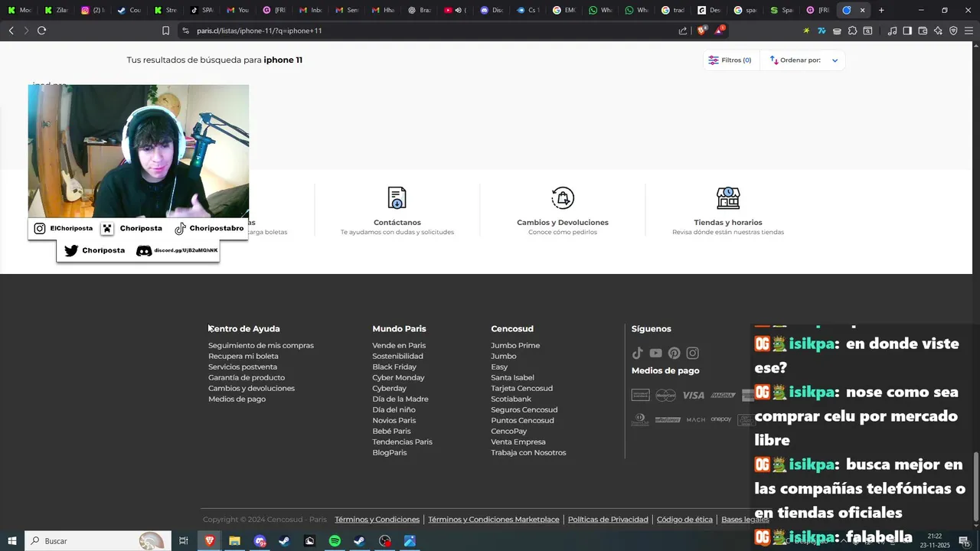Open the TikTok social icon under Síguenos
The width and height of the screenshot is (980, 551).
637,353
